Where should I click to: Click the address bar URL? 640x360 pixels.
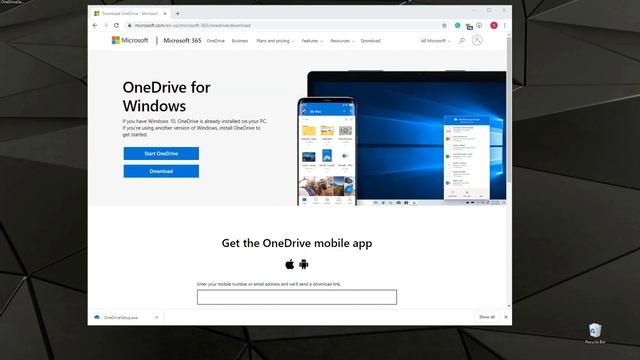click(192, 25)
